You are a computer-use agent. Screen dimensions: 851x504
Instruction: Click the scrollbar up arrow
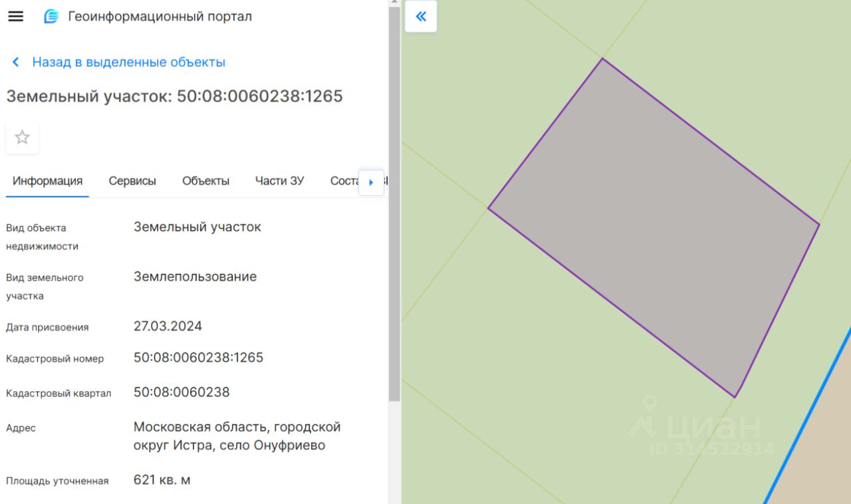pos(394,3)
